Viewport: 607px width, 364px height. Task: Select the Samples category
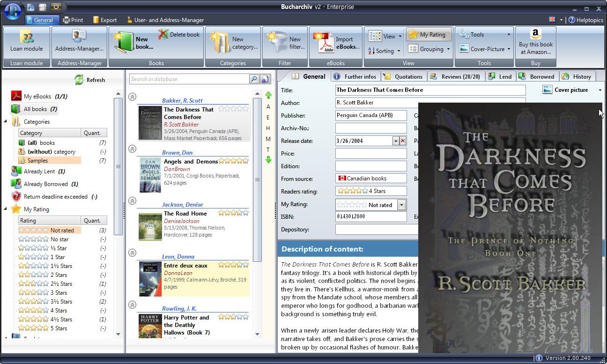tap(49, 161)
